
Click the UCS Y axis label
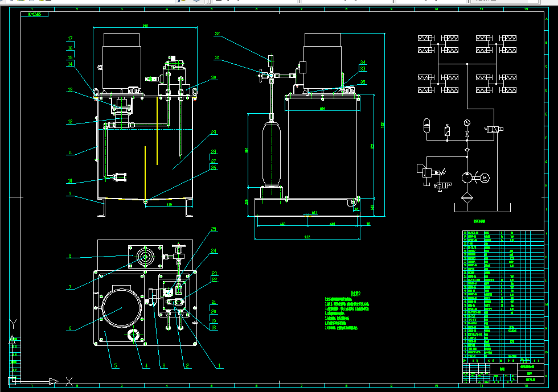pos(13,324)
